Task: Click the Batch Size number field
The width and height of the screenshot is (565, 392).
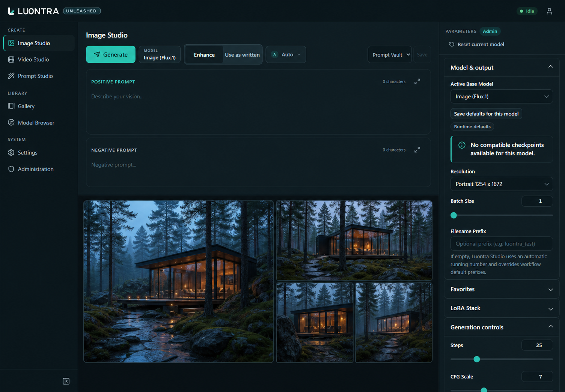Action: coord(537,201)
